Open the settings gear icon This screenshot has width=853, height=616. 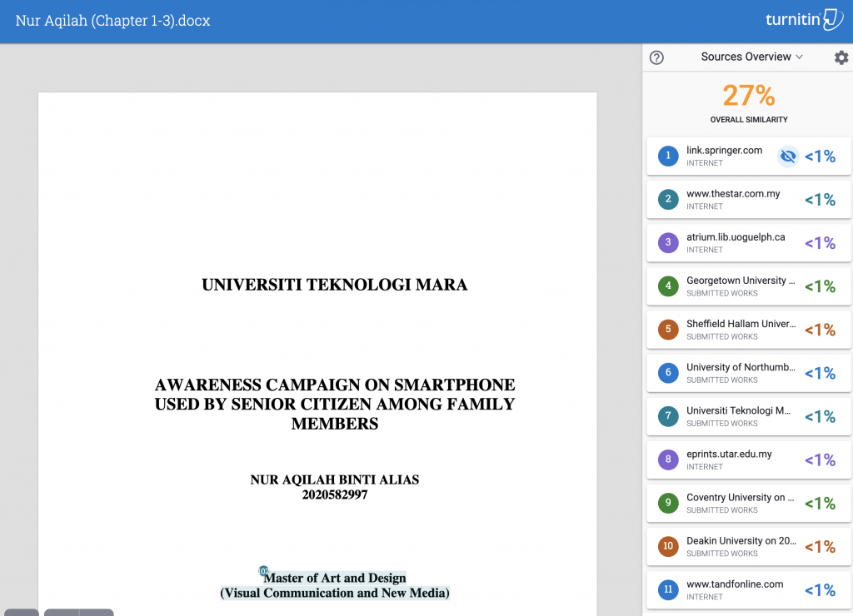pos(841,57)
